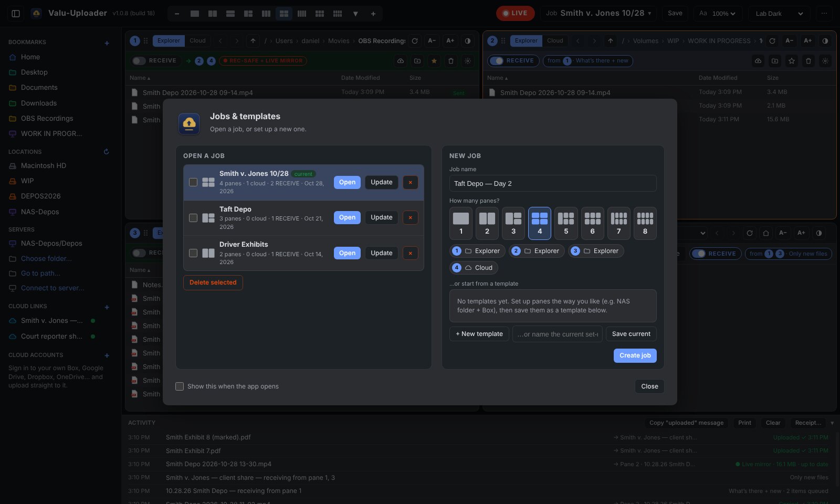The width and height of the screenshot is (840, 504).
Task: Open pane 1 type dropdown (Explorer)
Action: click(x=478, y=251)
